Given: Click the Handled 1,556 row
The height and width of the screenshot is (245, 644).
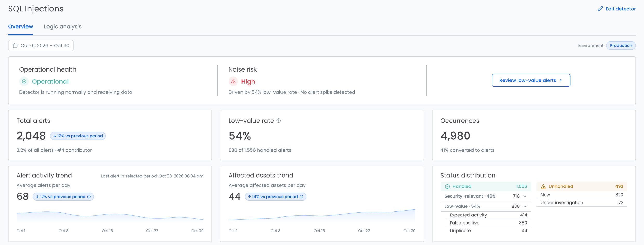Looking at the screenshot, I should [486, 186].
